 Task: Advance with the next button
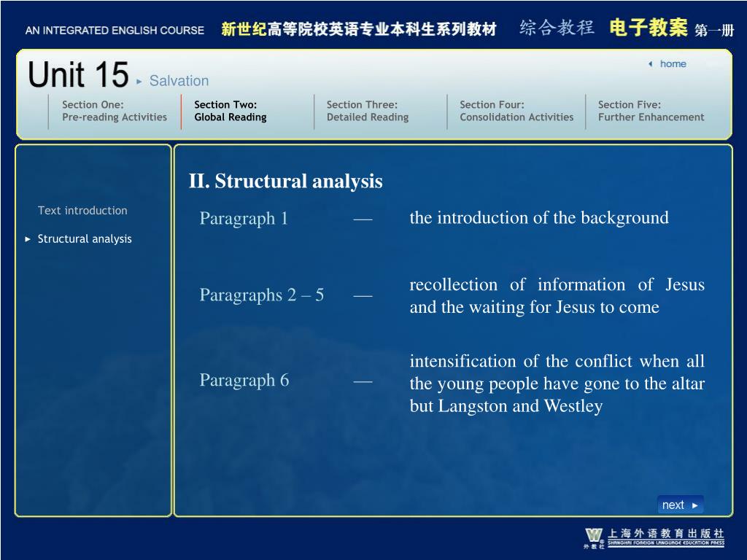pyautogui.click(x=680, y=505)
